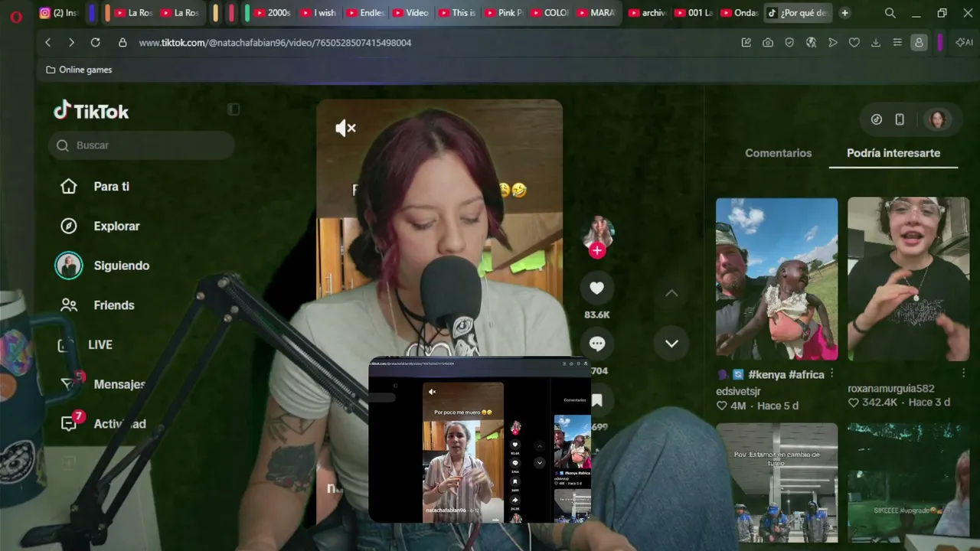
Task: Go forward to the next page
Action: (71, 43)
